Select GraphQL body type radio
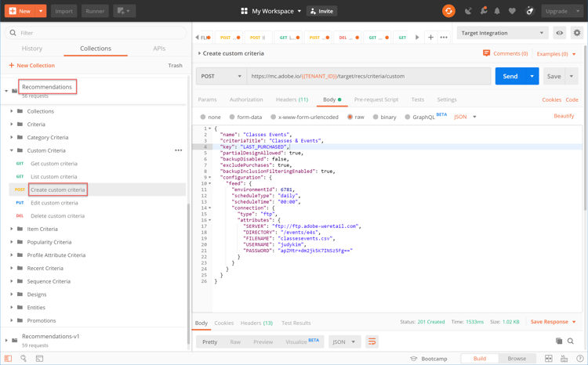Screen dimensions: 588x365 [x=408, y=117]
